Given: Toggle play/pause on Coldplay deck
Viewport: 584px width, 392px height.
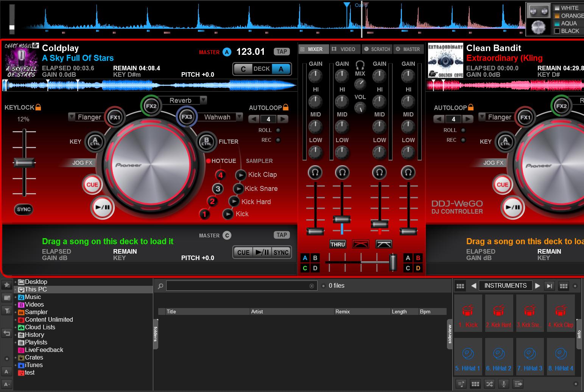Looking at the screenshot, I should [x=103, y=208].
